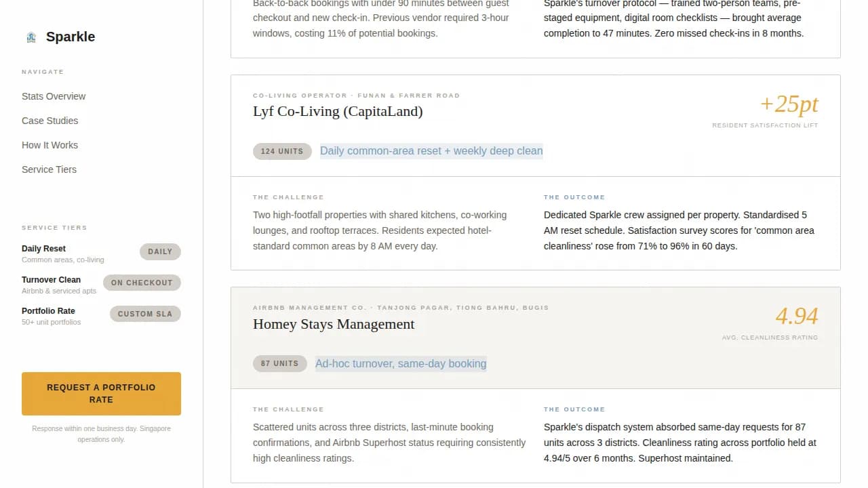Click '50+ unit portfolios' tier subtitle
This screenshot has width=868, height=488.
51,322
